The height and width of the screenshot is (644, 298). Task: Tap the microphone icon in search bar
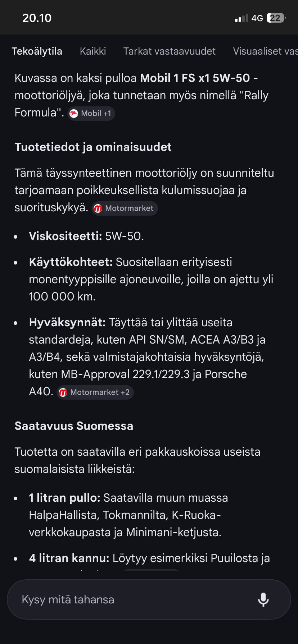pos(264,599)
